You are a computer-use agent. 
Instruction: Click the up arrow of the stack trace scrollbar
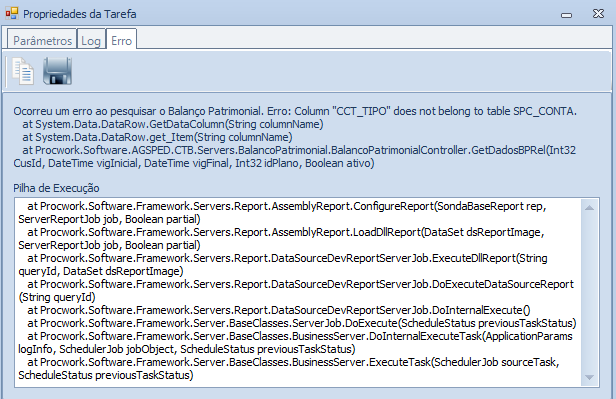[589, 207]
